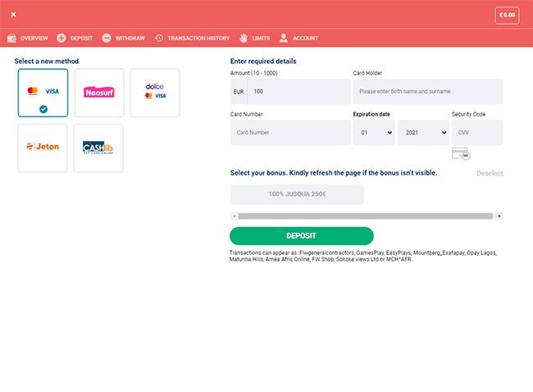The image size is (533, 392).
Task: Click the Limits hand icon
Action: tap(244, 39)
